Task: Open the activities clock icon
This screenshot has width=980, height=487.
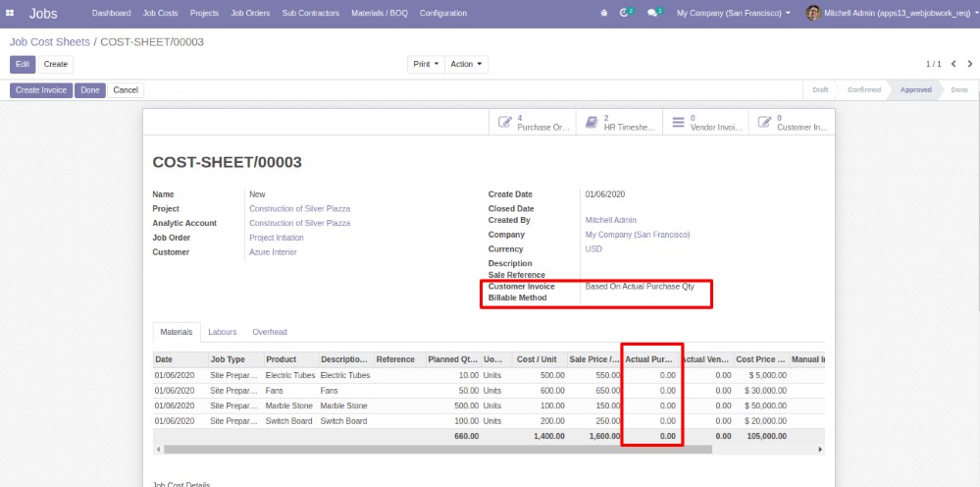Action: [x=625, y=14]
